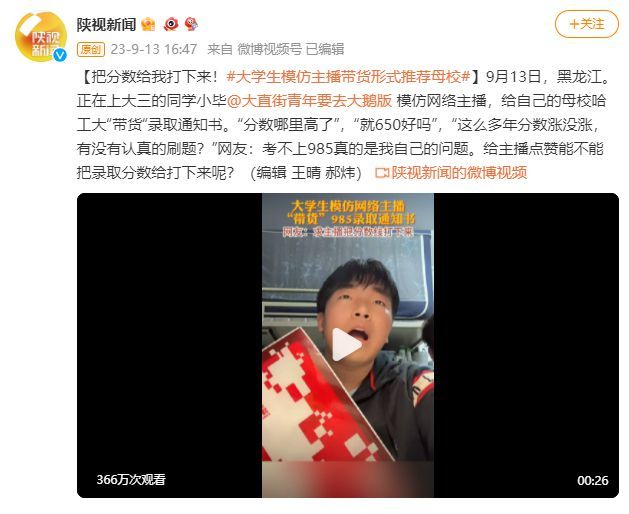The width and height of the screenshot is (629, 514).
Task: Click the 原创 tag label
Action: (91, 49)
